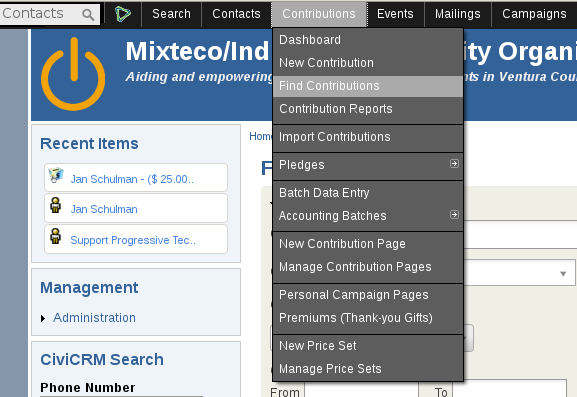Click the CiviCRM logo icon in menu bar
Image resolution: width=577 pixels, height=397 pixels.
pyautogui.click(x=123, y=14)
